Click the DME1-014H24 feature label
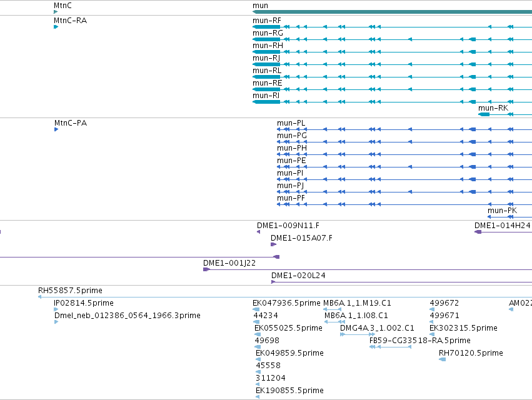Image resolution: width=532 pixels, height=400 pixels. pyautogui.click(x=503, y=226)
